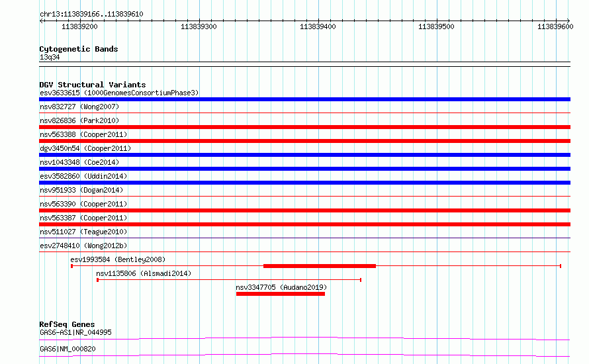Click the left arrow of the coordinate ruler
The height and width of the screenshot is (364, 589).
coord(41,21)
